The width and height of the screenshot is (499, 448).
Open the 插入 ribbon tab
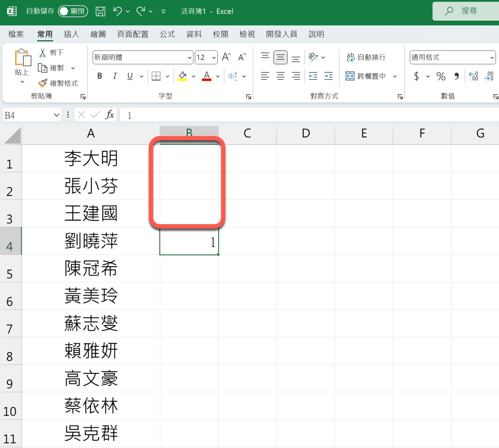[x=72, y=34]
